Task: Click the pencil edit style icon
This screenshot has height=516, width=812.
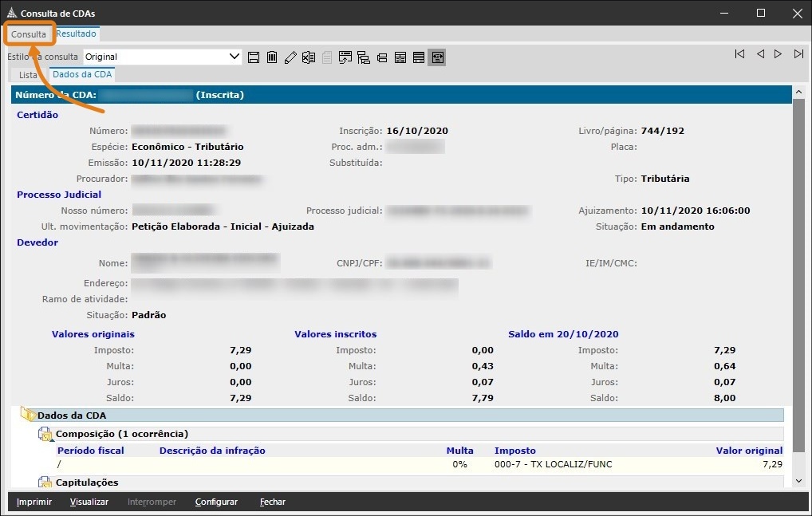Action: [290, 57]
